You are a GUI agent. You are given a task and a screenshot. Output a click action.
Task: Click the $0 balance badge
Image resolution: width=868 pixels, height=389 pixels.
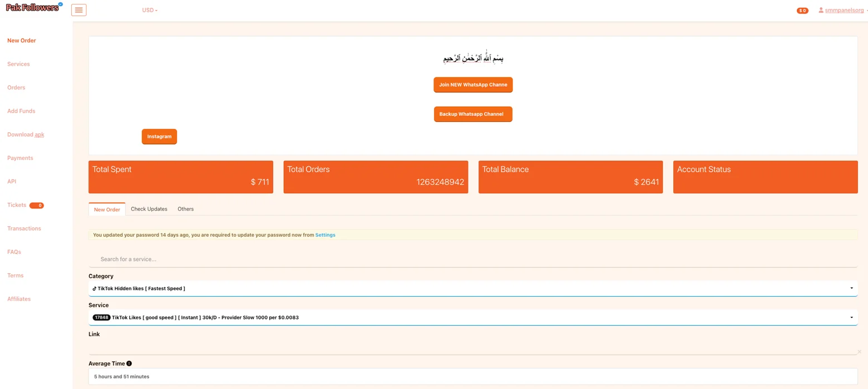coord(801,10)
